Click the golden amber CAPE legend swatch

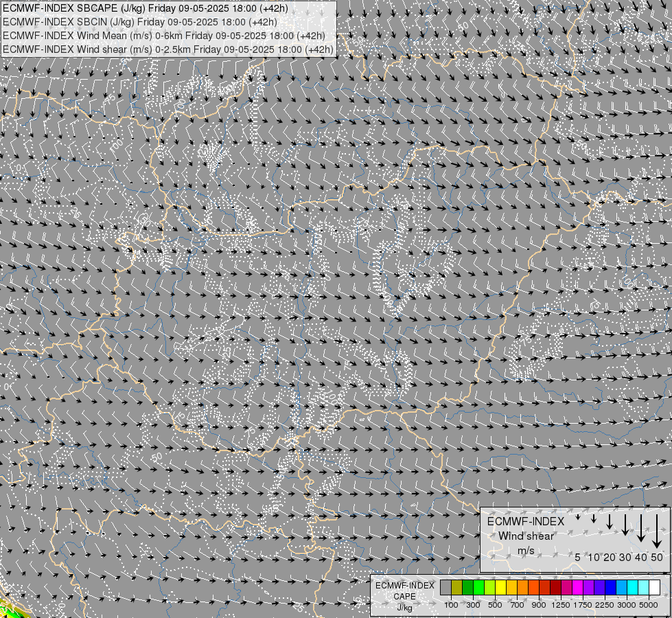click(x=511, y=587)
